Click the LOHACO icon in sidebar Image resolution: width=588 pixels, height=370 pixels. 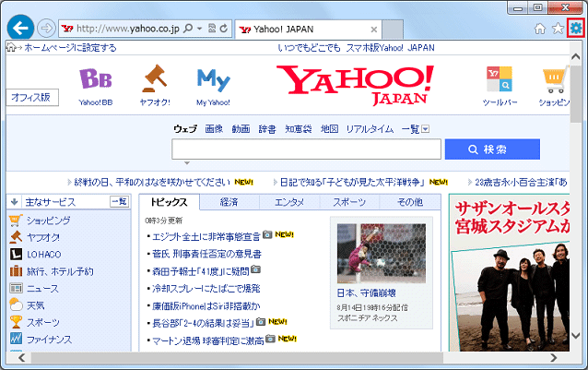(x=16, y=255)
